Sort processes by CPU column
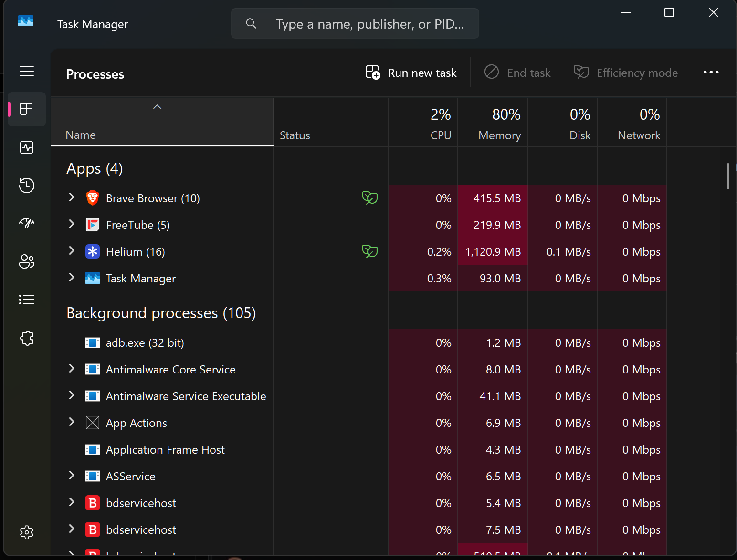 [423, 123]
